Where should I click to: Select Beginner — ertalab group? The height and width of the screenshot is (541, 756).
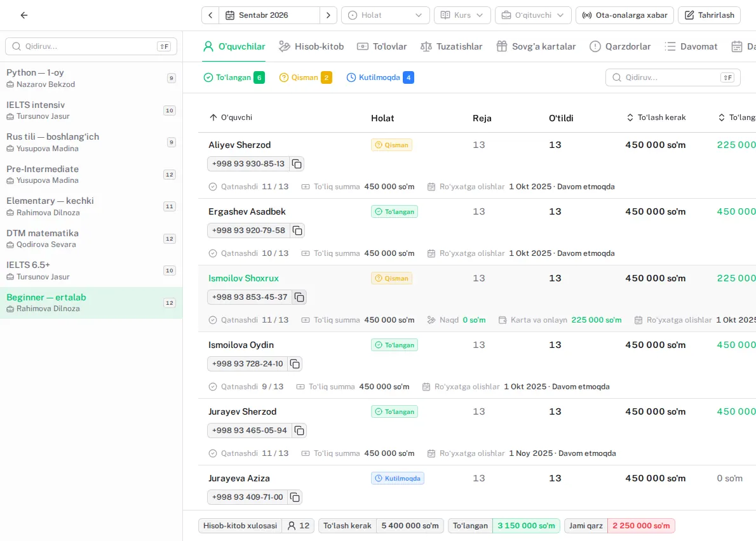point(91,302)
